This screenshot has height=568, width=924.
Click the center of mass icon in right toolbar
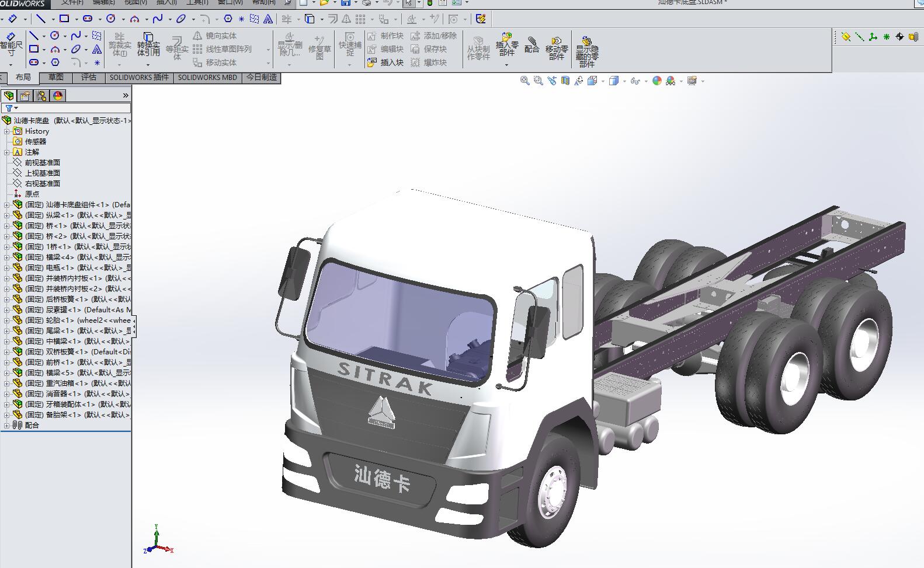pos(899,37)
